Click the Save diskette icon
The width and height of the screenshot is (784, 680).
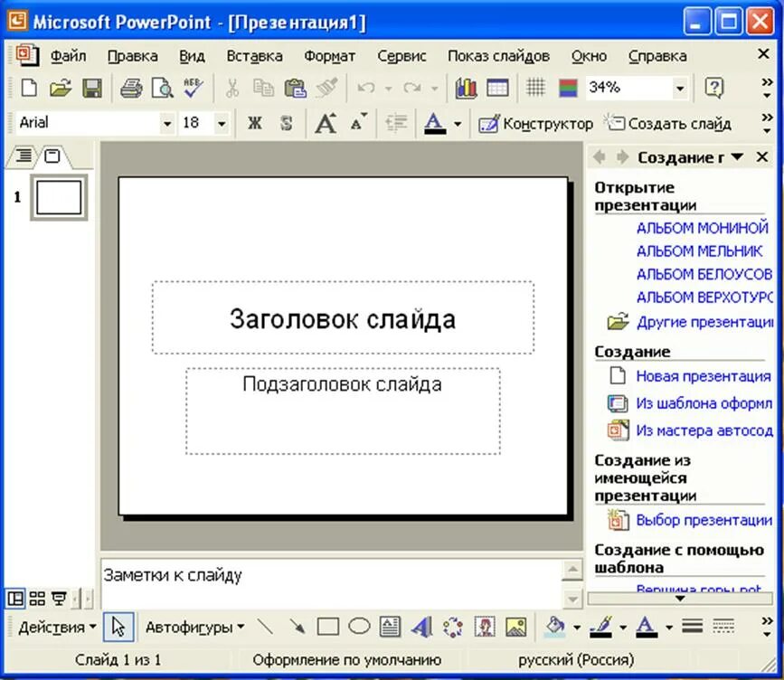pyautogui.click(x=92, y=88)
